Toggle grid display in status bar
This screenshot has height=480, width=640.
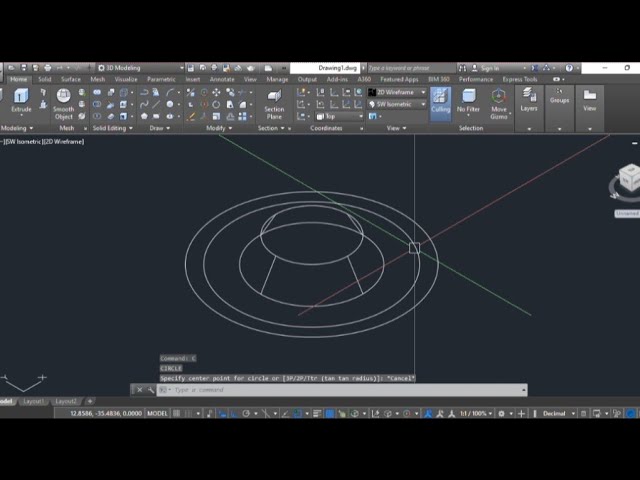pyautogui.click(x=176, y=413)
